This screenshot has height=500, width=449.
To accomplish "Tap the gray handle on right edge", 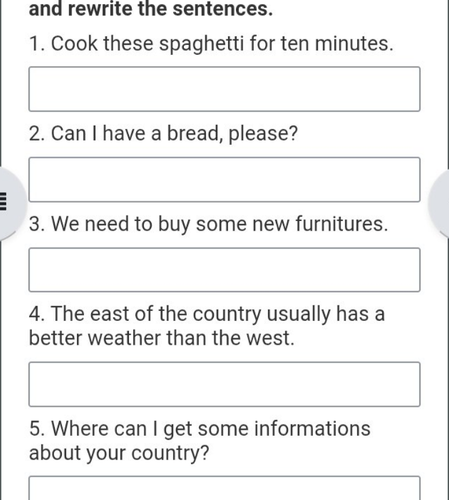I will [439, 203].
